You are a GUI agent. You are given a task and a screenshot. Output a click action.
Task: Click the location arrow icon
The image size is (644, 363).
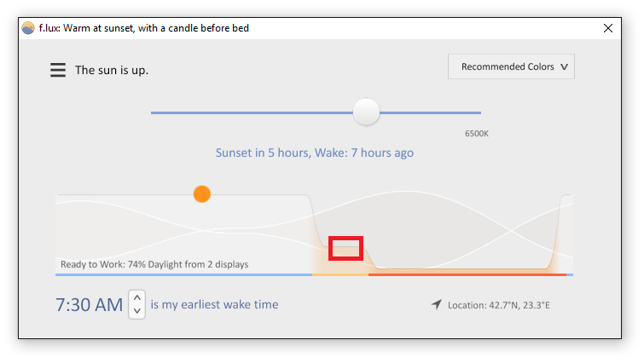(x=436, y=304)
